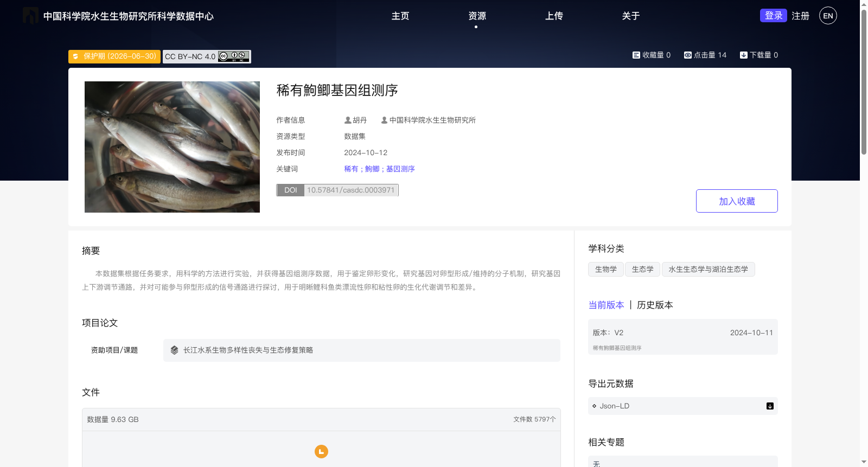Open the keyword link 鮈鲫

tap(372, 169)
